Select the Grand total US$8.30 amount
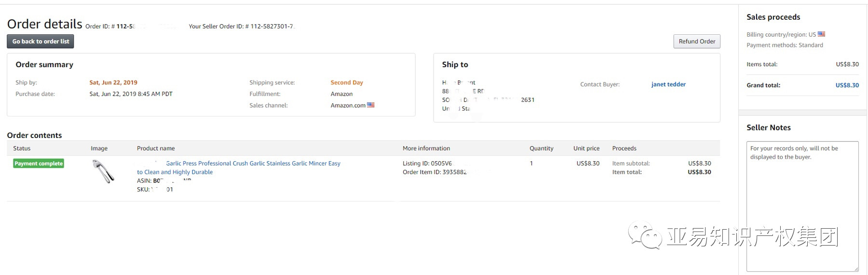 [847, 85]
